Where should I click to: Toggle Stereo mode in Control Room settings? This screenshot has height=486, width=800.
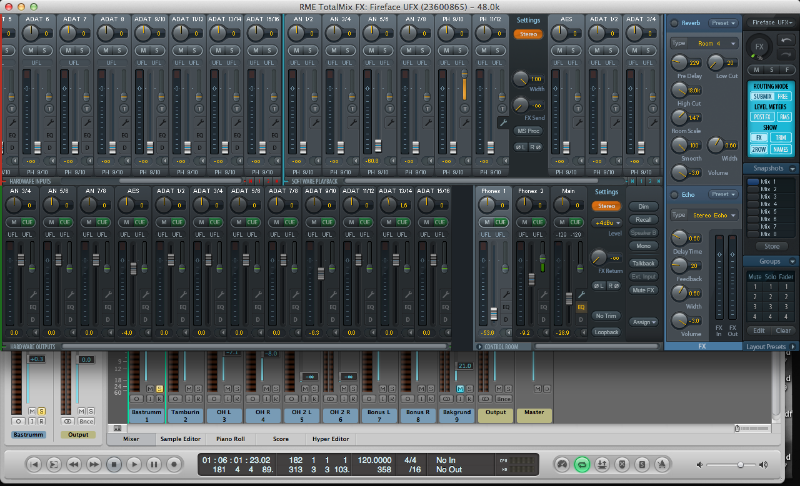point(606,206)
